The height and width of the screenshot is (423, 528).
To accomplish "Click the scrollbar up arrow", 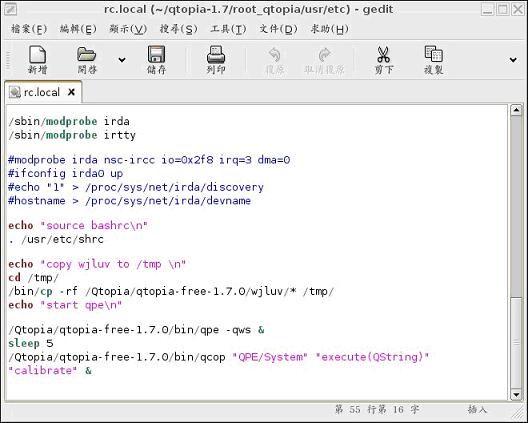I will pyautogui.click(x=516, y=110).
